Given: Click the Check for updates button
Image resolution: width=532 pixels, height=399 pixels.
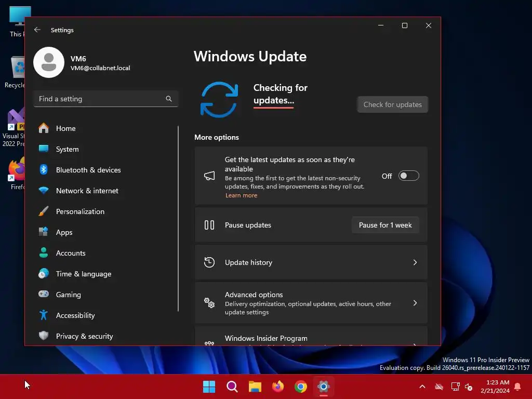Looking at the screenshot, I should pos(393,104).
